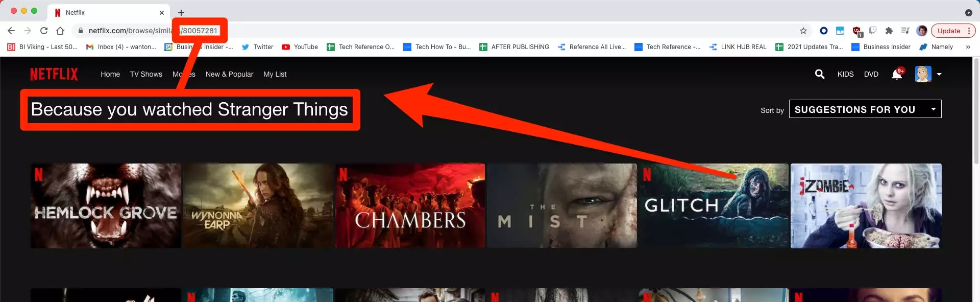Image resolution: width=980 pixels, height=302 pixels.
Task: Open Namely bookmark
Action: [x=936, y=47]
